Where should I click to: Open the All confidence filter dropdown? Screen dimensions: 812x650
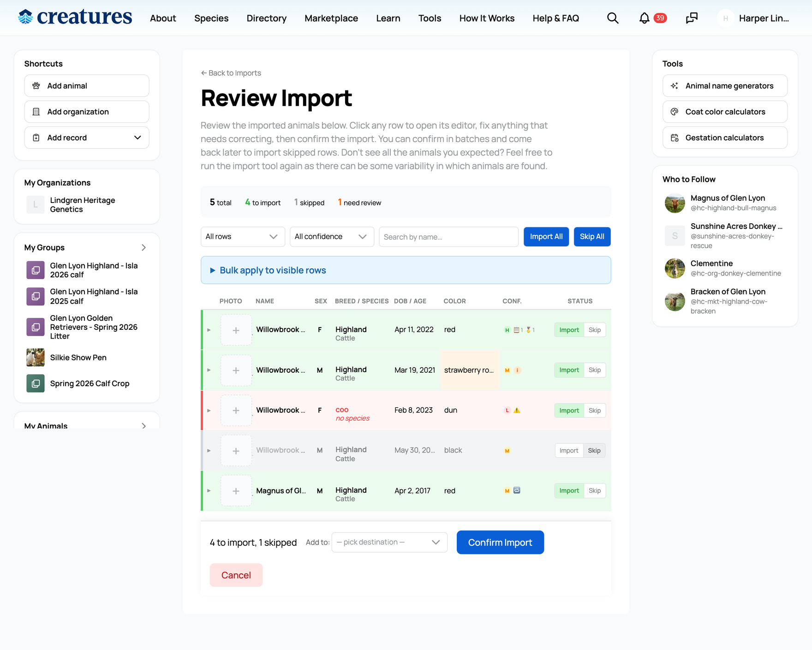pos(332,237)
